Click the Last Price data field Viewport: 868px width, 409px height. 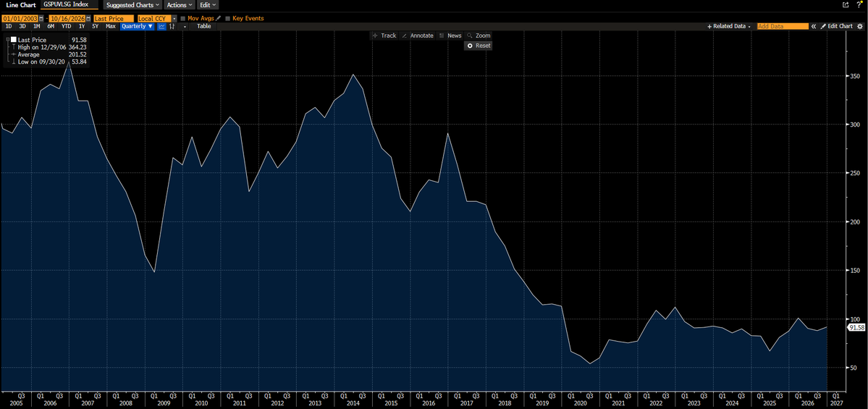pos(114,18)
